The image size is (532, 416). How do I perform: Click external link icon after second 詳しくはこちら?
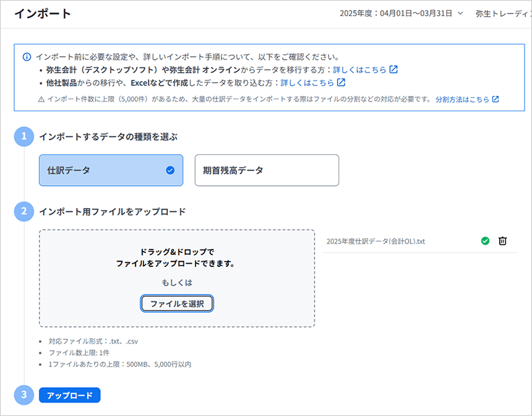coord(341,83)
